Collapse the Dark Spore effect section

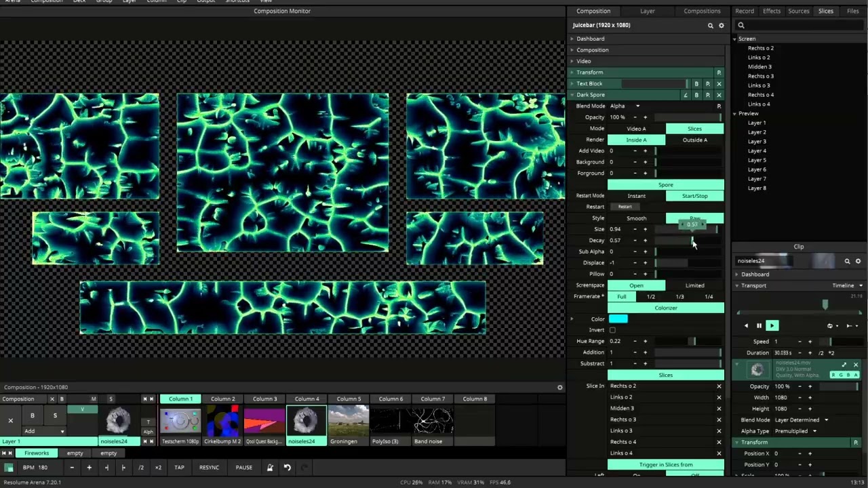(x=572, y=95)
